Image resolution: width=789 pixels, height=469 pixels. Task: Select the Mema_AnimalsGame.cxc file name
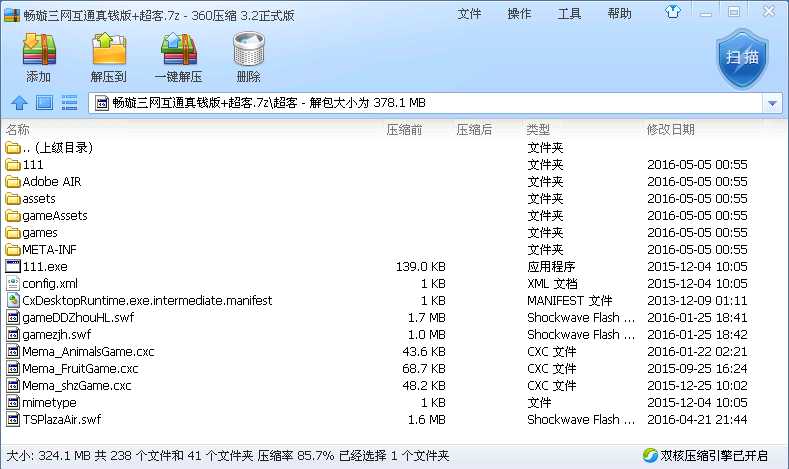point(89,352)
